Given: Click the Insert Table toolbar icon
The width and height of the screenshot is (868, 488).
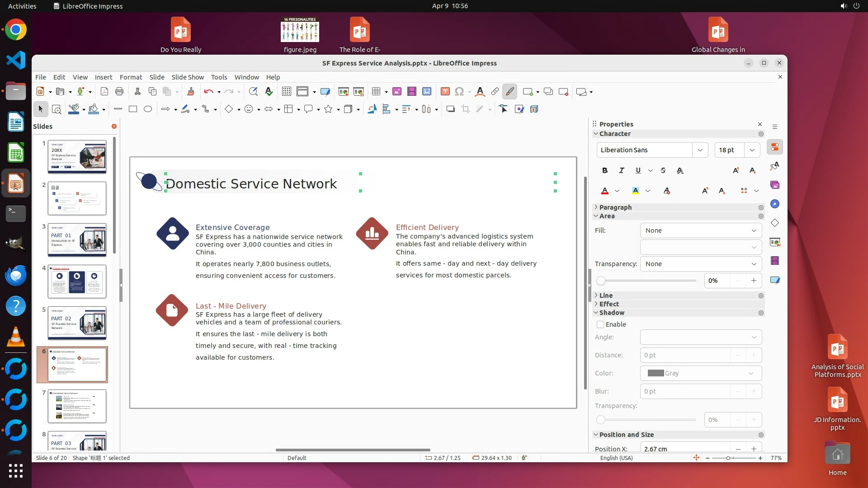Looking at the screenshot, I should coord(376,92).
